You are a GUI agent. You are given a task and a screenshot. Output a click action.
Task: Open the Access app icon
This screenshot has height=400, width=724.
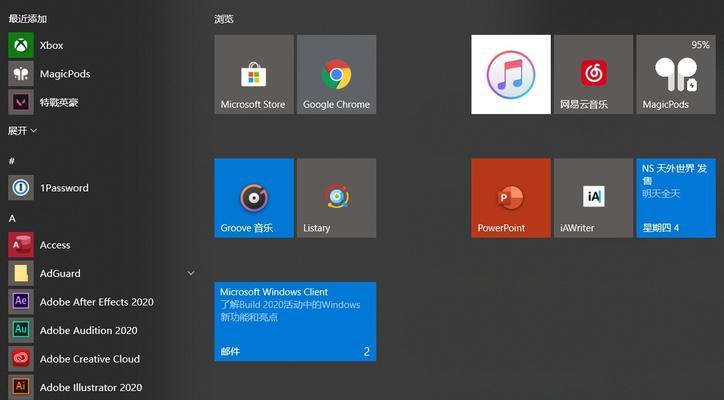point(21,245)
